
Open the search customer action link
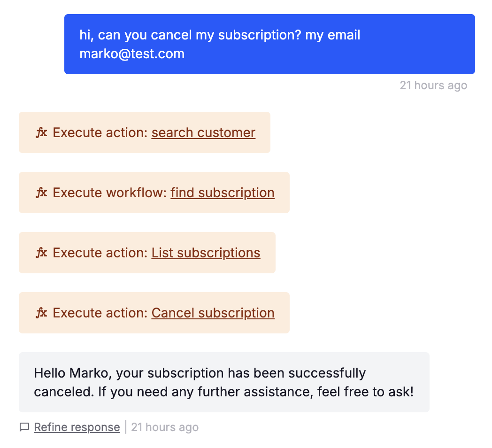pyautogui.click(x=203, y=132)
